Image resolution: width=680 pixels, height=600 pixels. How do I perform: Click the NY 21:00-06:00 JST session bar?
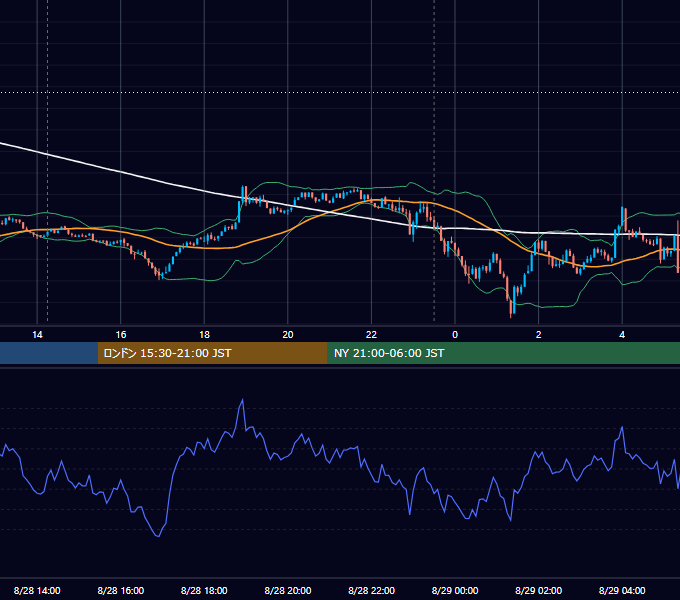point(503,353)
